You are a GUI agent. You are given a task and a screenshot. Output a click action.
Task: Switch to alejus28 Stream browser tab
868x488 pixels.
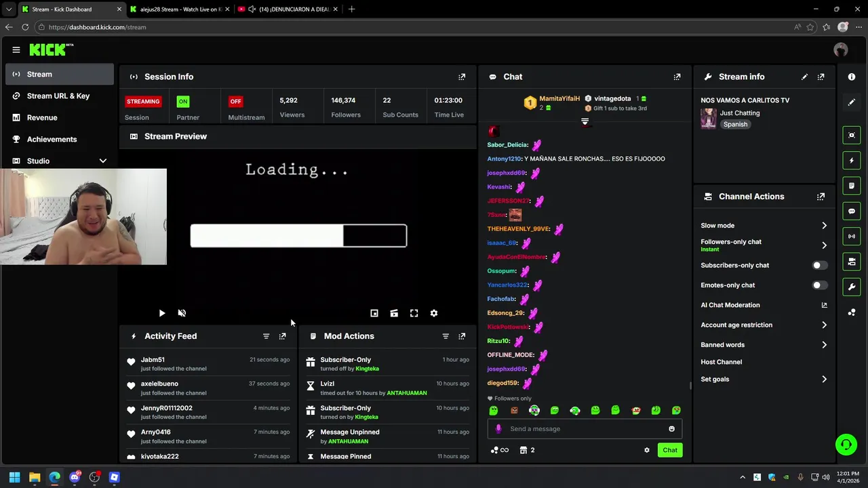tap(180, 9)
